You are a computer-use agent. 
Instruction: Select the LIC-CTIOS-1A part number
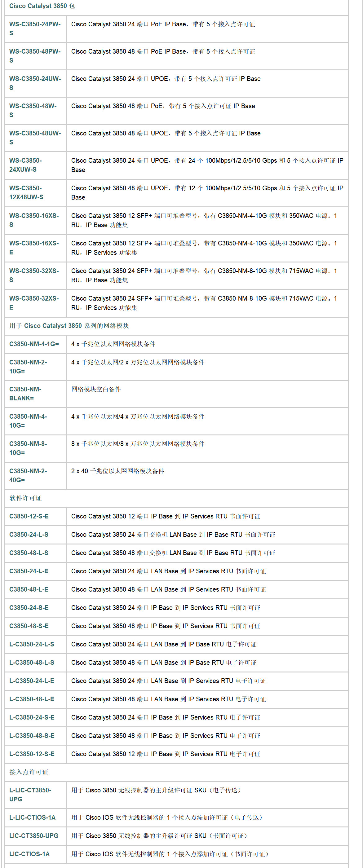tap(29, 854)
